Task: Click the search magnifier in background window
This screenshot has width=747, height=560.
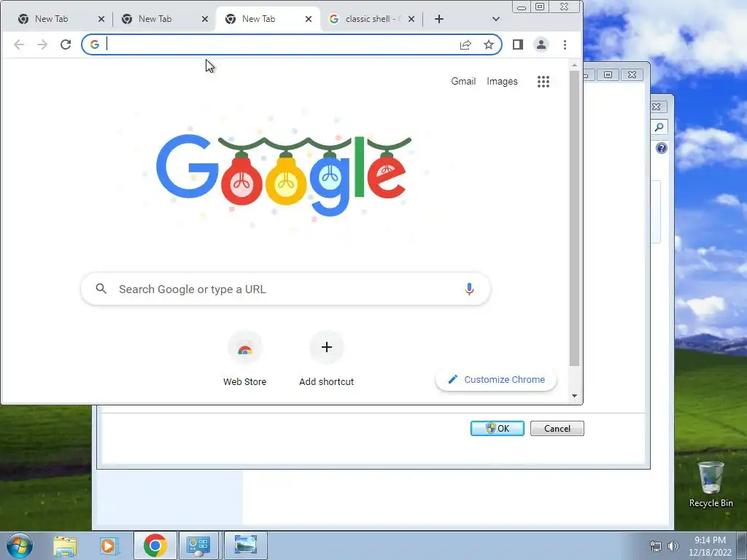Action: pyautogui.click(x=659, y=127)
